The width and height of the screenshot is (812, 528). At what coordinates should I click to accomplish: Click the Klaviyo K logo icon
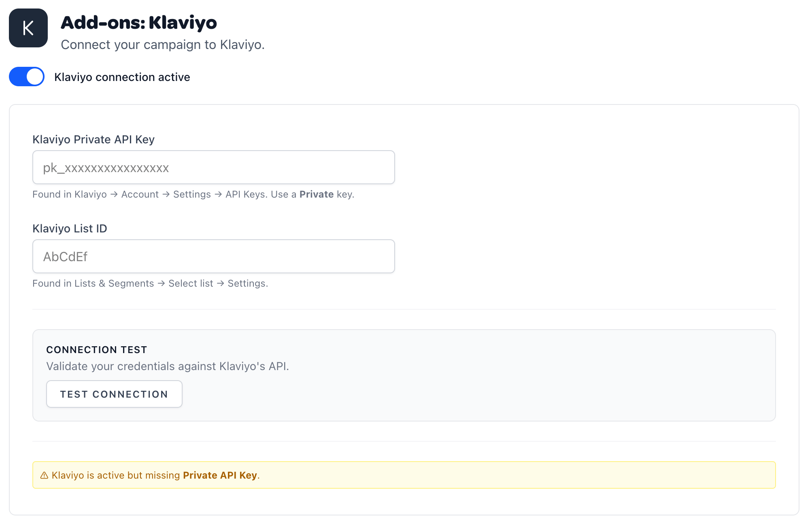click(28, 28)
